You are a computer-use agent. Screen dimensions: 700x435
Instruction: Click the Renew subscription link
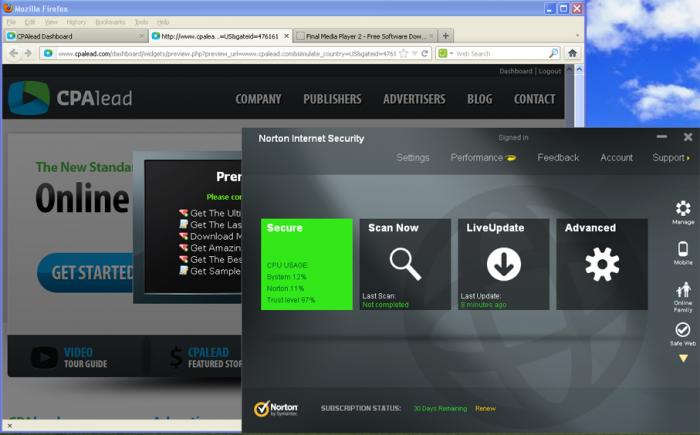point(485,408)
